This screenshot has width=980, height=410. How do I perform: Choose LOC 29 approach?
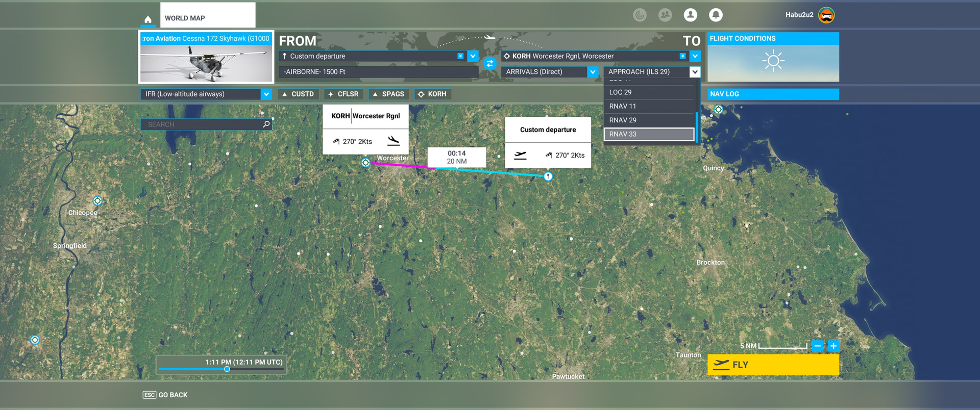tap(649, 92)
